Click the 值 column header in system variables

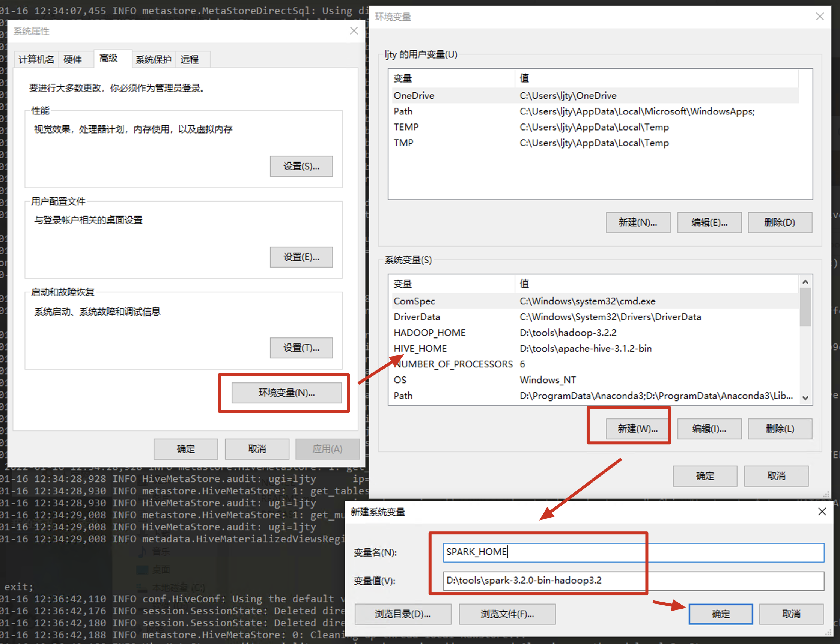tap(657, 284)
